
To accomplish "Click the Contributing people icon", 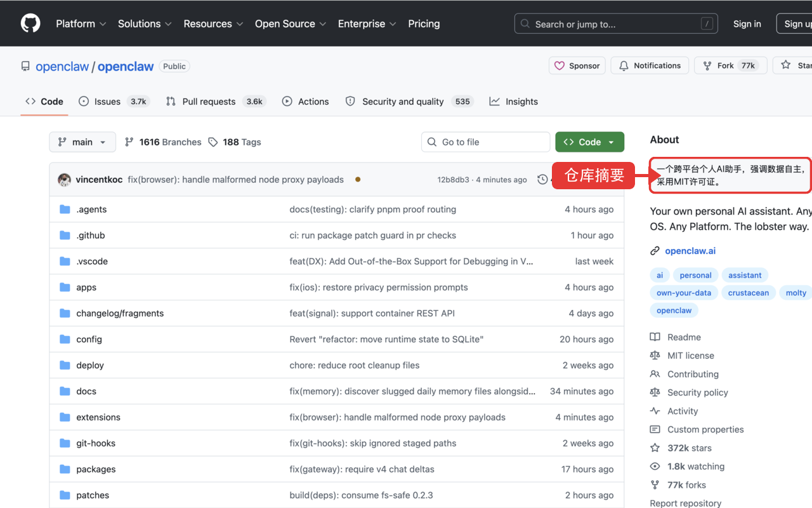I will click(x=655, y=374).
